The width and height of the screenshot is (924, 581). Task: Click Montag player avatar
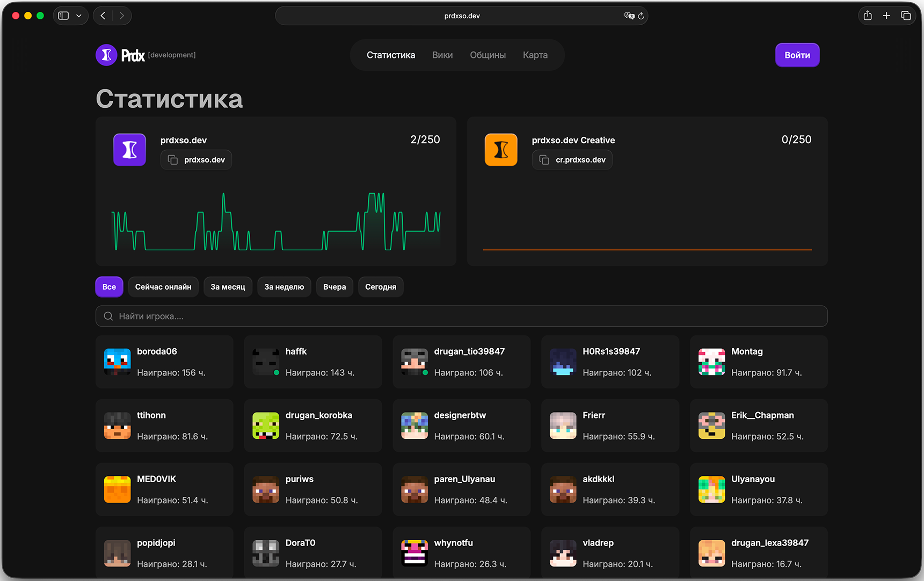click(x=711, y=362)
